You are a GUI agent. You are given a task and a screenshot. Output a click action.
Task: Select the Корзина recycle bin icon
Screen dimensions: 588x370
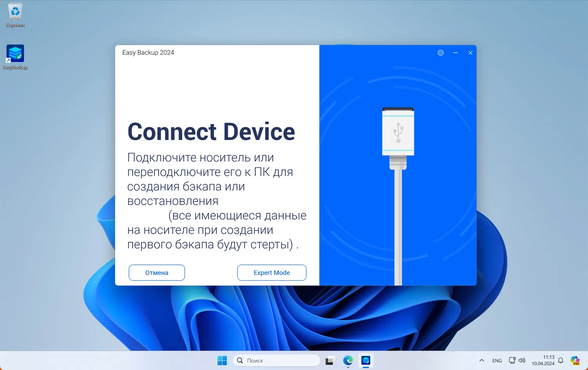click(x=15, y=15)
